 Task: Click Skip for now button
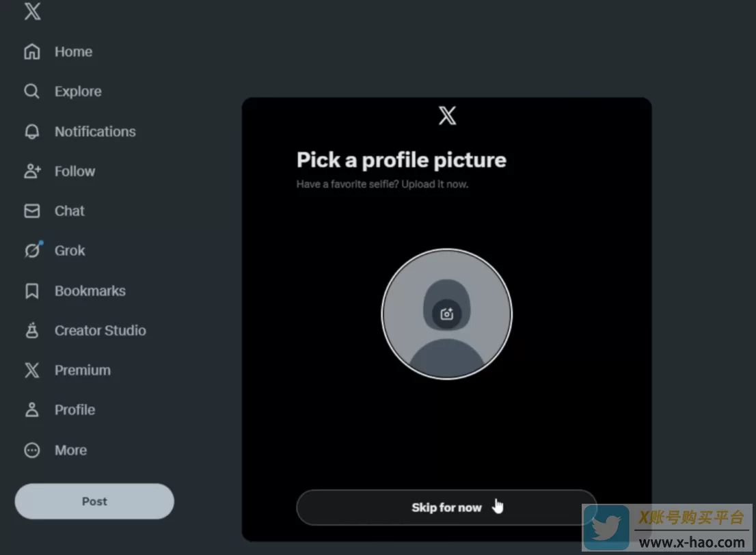[446, 507]
